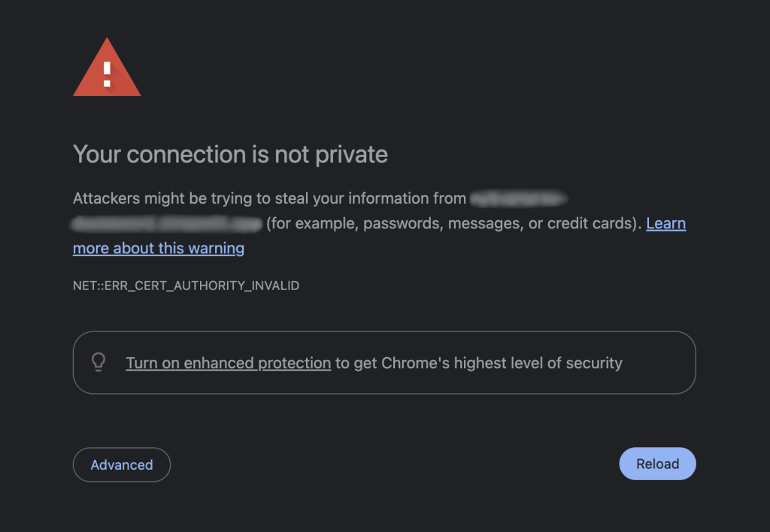
Task: Click the exclamation mark inside the warning triangle
Action: tap(107, 74)
